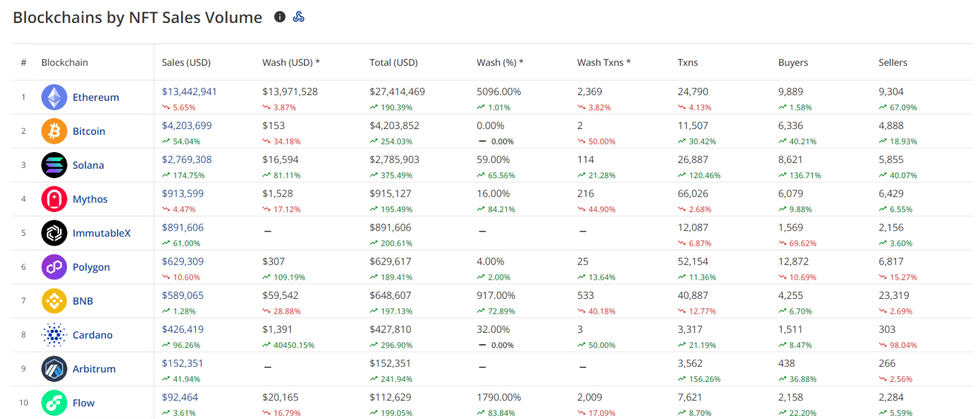
Task: Click the Ethereum logo icon
Action: click(x=54, y=97)
